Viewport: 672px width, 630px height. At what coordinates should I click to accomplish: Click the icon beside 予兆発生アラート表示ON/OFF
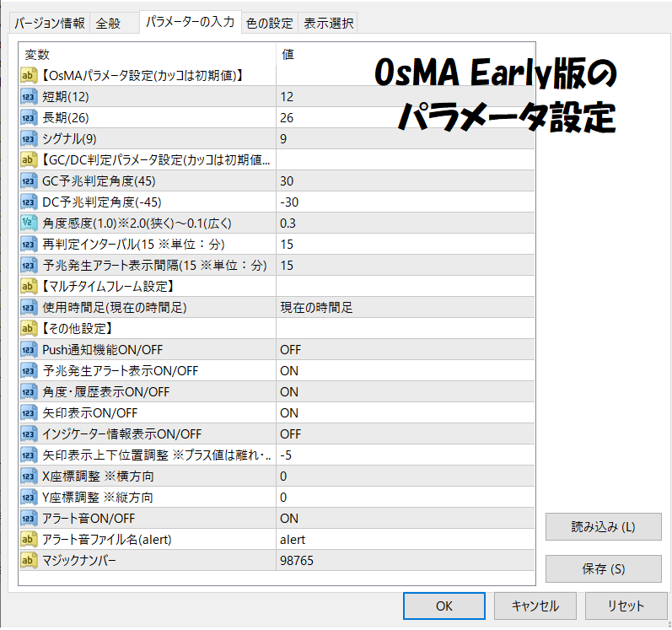pyautogui.click(x=29, y=371)
